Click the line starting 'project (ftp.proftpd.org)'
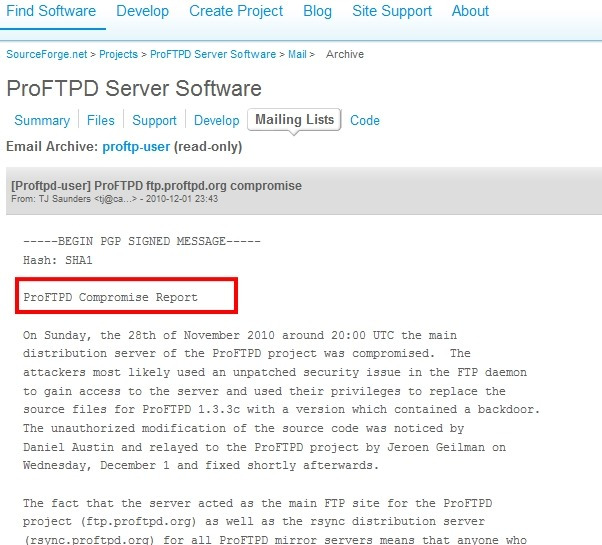The width and height of the screenshot is (602, 545). click(254, 522)
